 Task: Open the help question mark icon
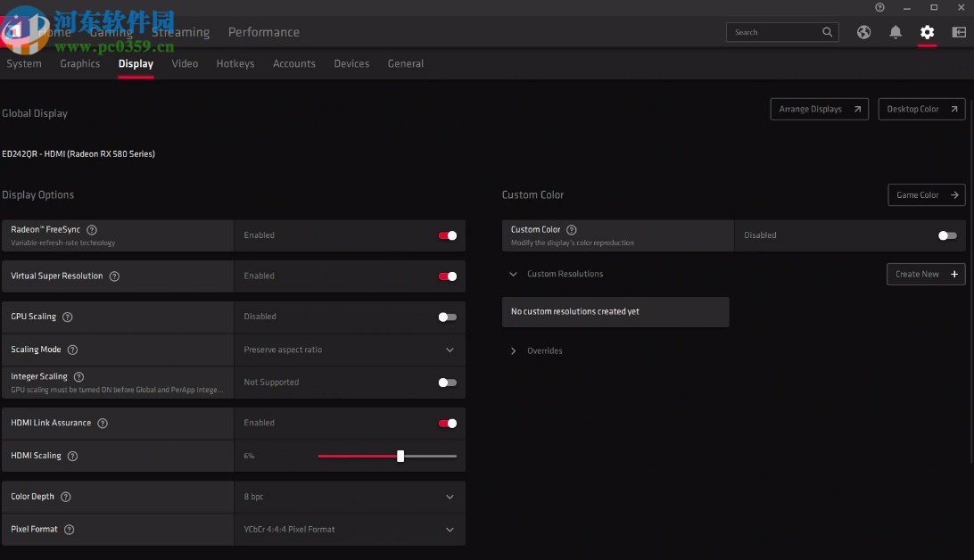pyautogui.click(x=879, y=7)
